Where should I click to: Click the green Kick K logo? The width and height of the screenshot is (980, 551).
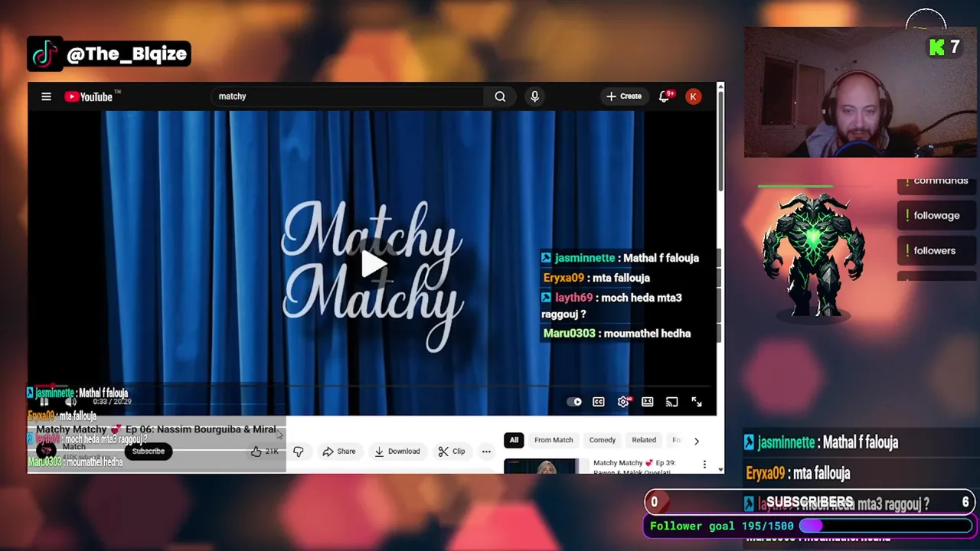tap(937, 47)
